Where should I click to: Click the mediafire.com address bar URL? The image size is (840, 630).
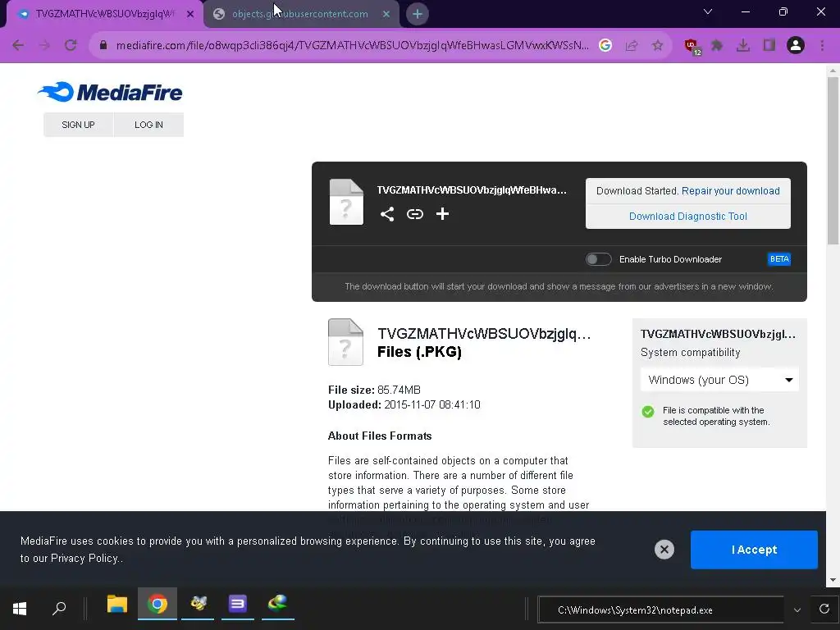pos(352,46)
